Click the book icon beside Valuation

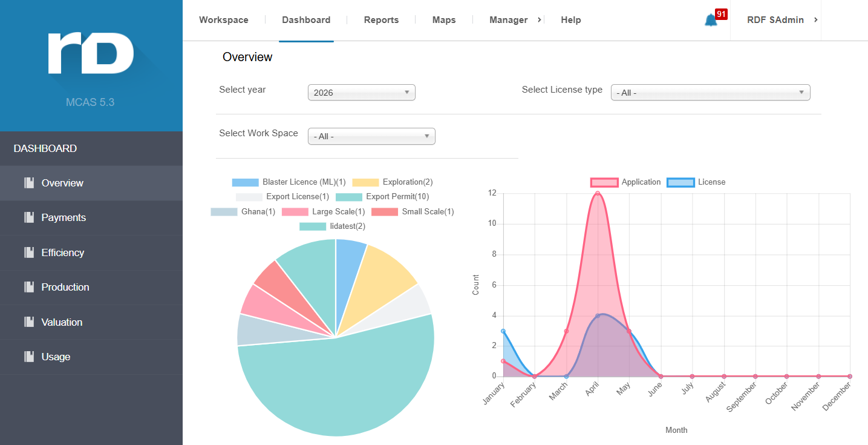(28, 322)
